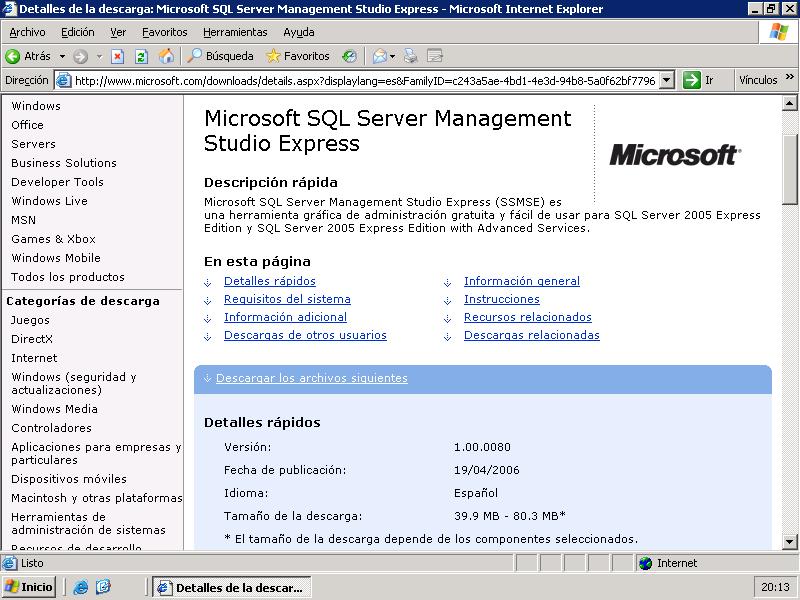Click the arrow icon beside Instrucciones link

click(x=447, y=301)
